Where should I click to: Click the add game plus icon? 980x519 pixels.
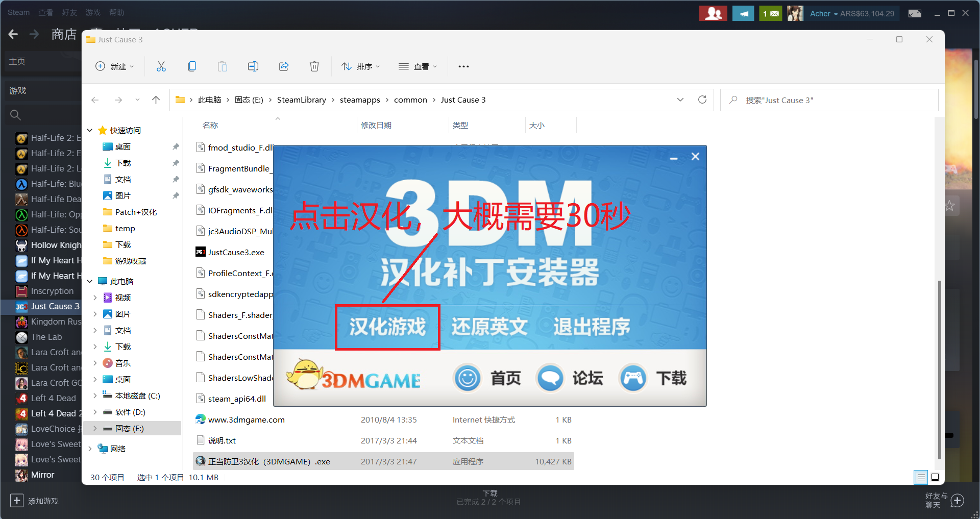pyautogui.click(x=16, y=501)
